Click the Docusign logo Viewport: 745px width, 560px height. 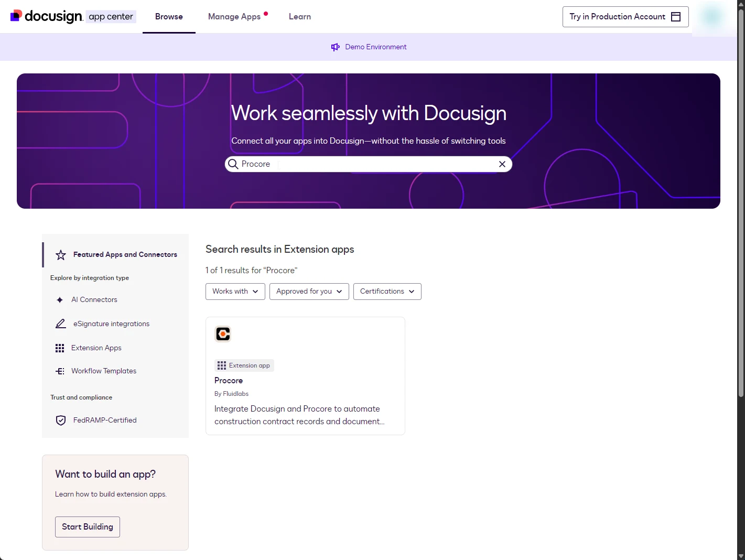(x=46, y=16)
